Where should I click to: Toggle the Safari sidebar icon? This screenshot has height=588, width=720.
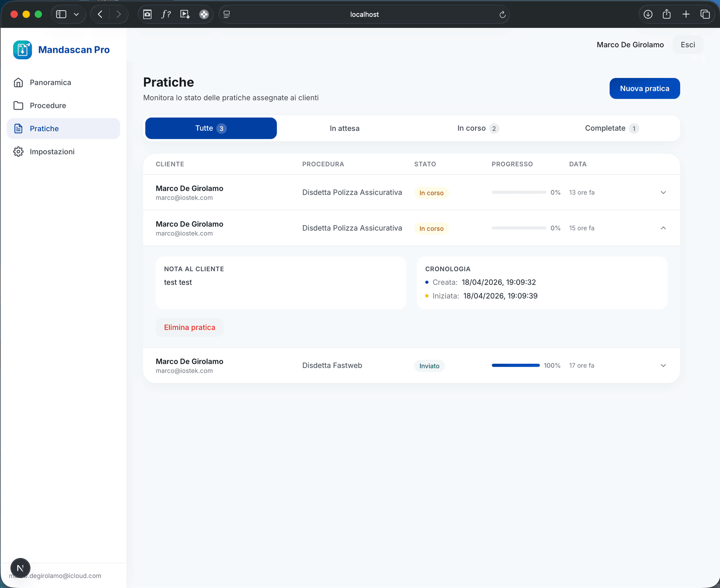pos(60,14)
